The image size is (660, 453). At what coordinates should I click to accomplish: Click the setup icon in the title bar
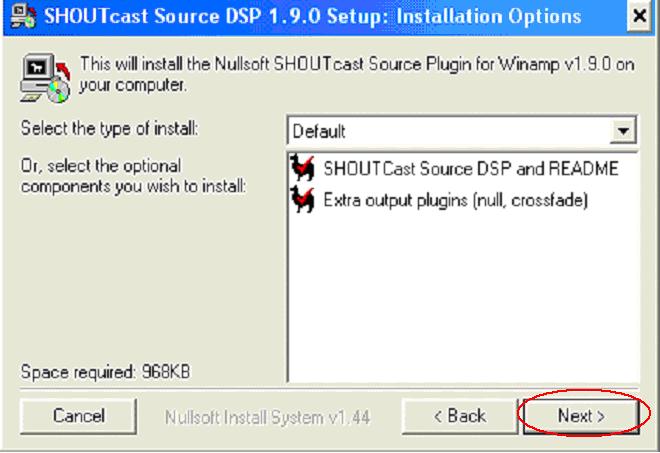(x=22, y=16)
